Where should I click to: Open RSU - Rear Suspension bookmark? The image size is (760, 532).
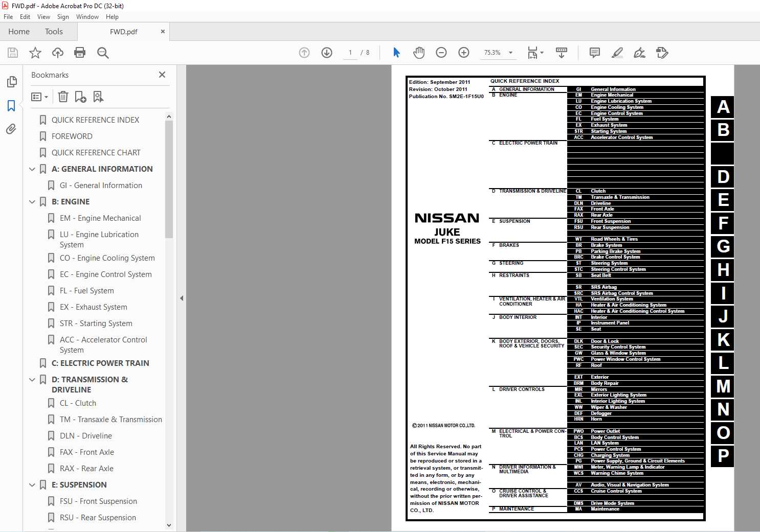[x=98, y=518]
